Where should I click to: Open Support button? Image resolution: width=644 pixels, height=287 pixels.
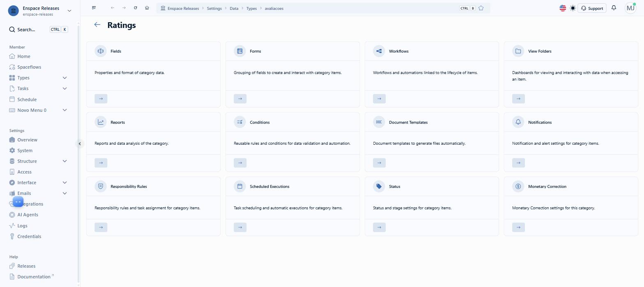(x=592, y=8)
